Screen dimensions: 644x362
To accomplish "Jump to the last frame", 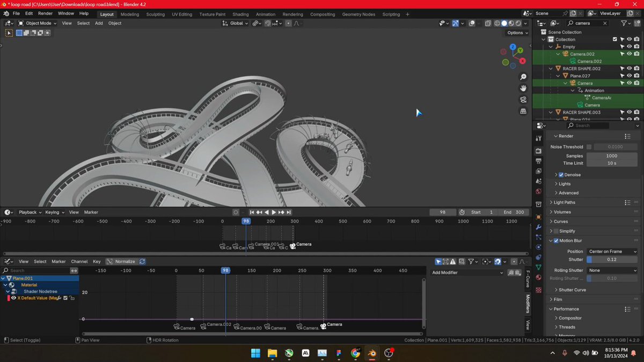I will click(288, 212).
